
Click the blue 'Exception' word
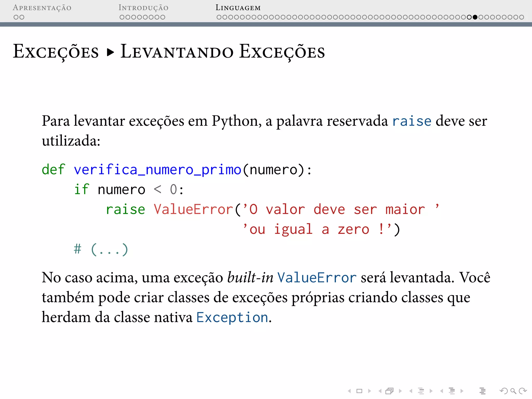(232, 317)
